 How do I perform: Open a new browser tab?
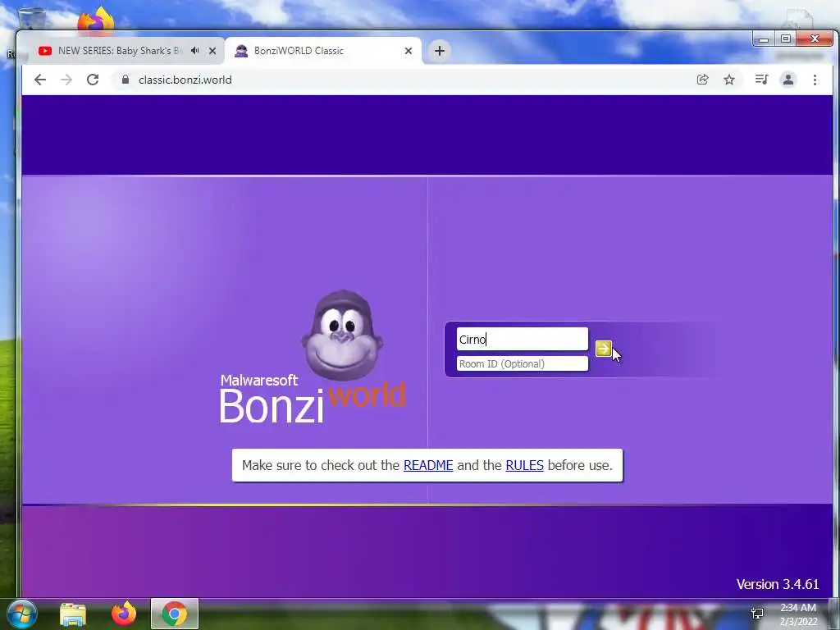tap(440, 51)
